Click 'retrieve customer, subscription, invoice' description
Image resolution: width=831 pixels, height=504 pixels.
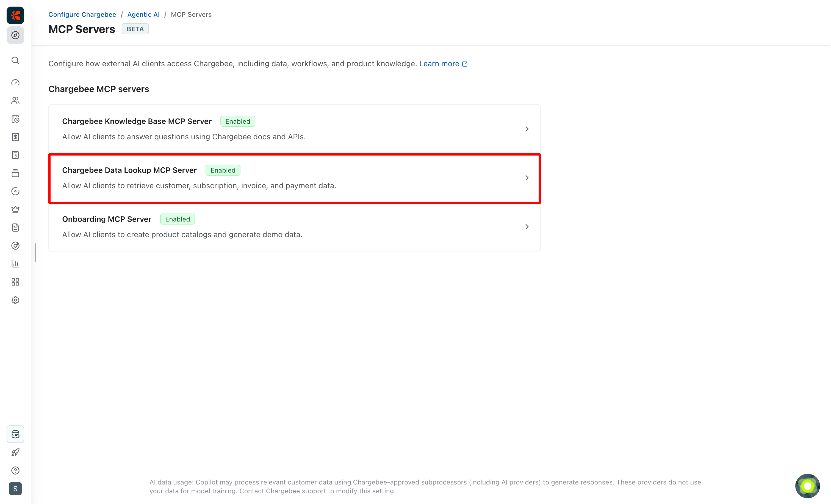pos(199,185)
